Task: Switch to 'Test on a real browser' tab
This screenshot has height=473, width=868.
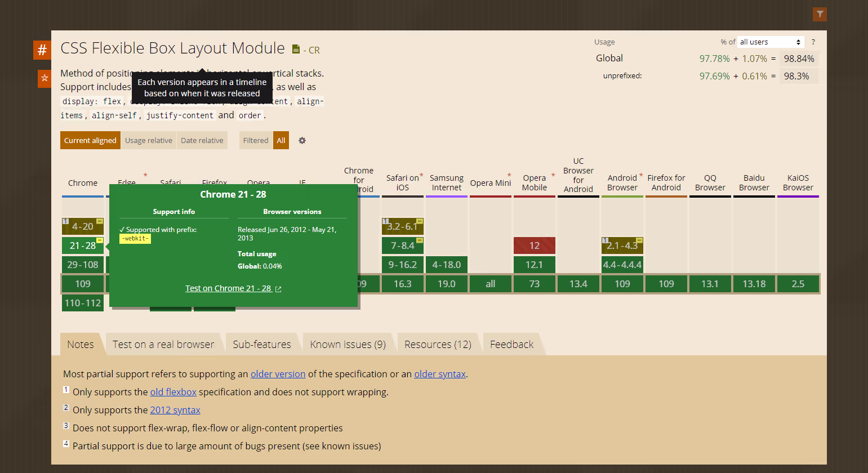Action: [x=163, y=344]
